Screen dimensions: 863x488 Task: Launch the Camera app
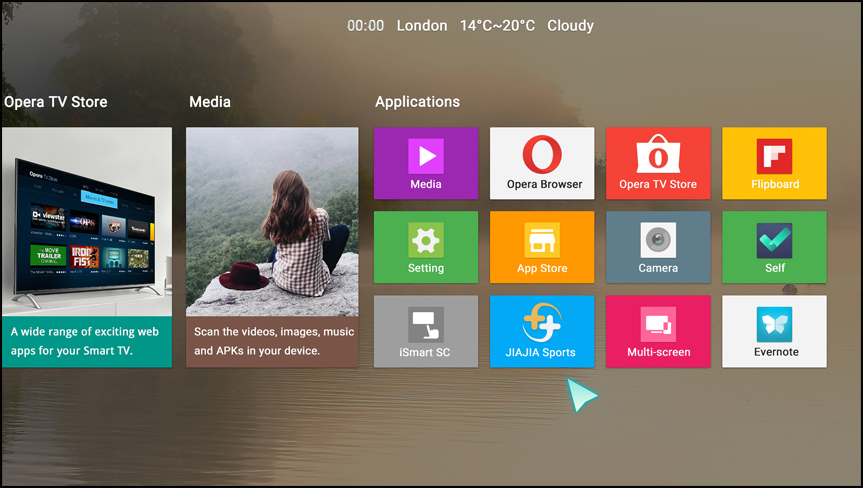pos(658,247)
